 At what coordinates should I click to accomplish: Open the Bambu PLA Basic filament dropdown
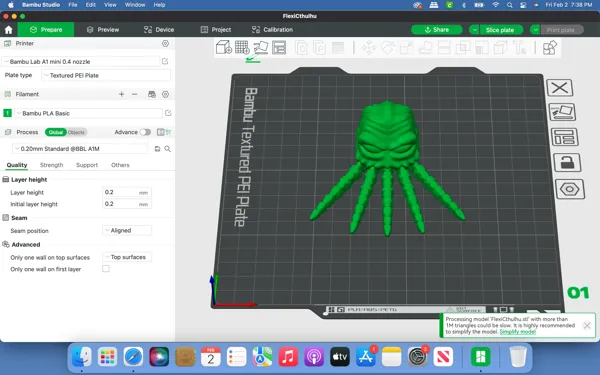click(88, 113)
